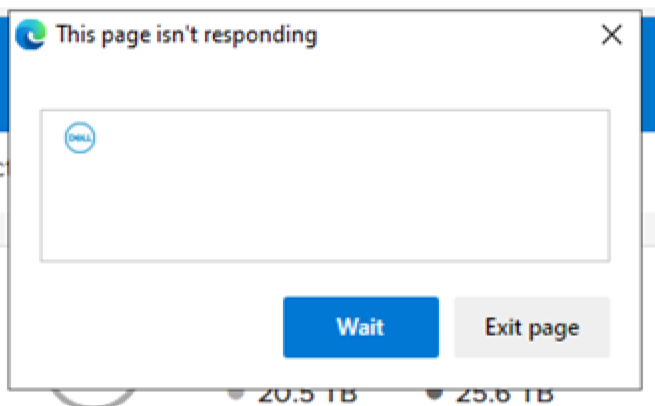Click the circular chart behind the dialog
655x406 pixels.
click(x=90, y=395)
